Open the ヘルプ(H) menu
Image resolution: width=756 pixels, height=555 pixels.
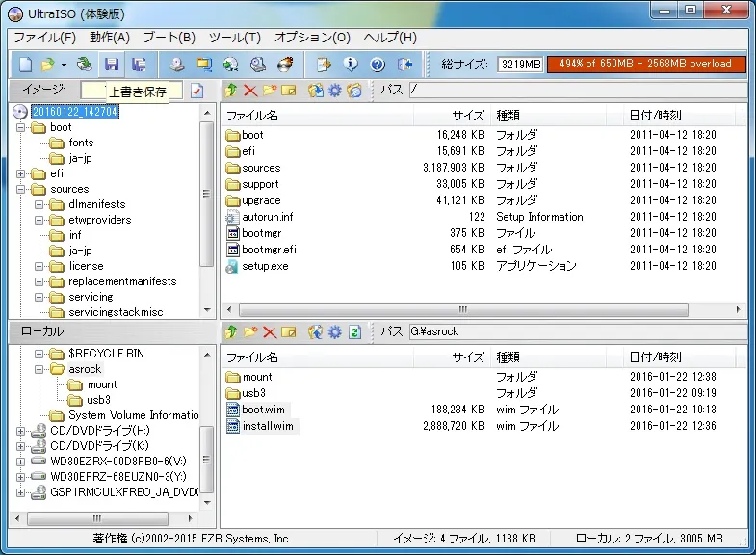point(390,38)
